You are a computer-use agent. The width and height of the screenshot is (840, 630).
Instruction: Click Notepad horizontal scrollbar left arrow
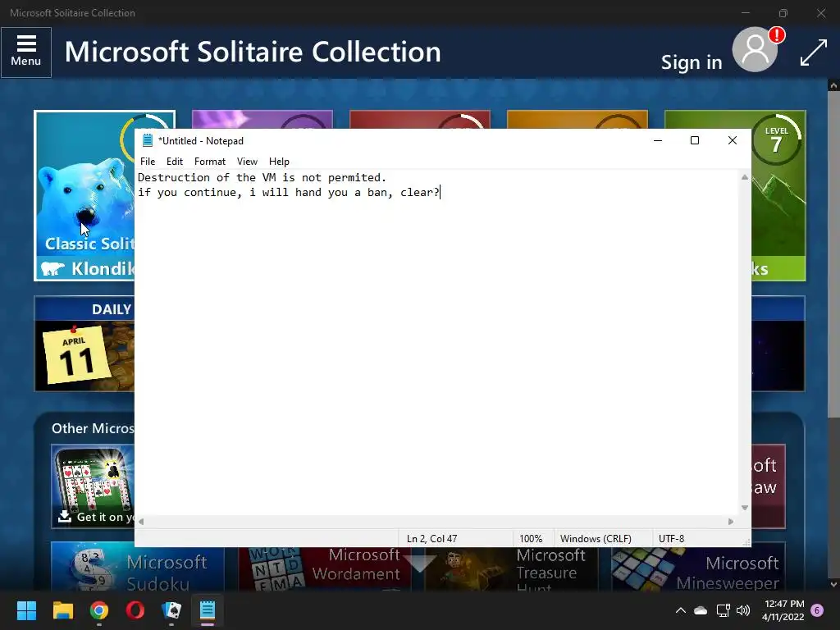point(141,522)
